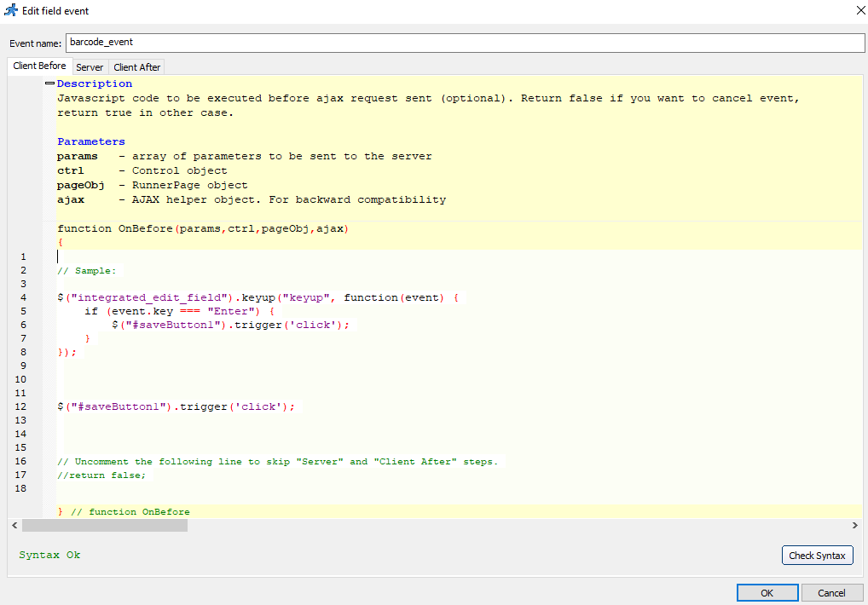Click the right scroll arrow of the editor
868x605 pixels.
[855, 525]
